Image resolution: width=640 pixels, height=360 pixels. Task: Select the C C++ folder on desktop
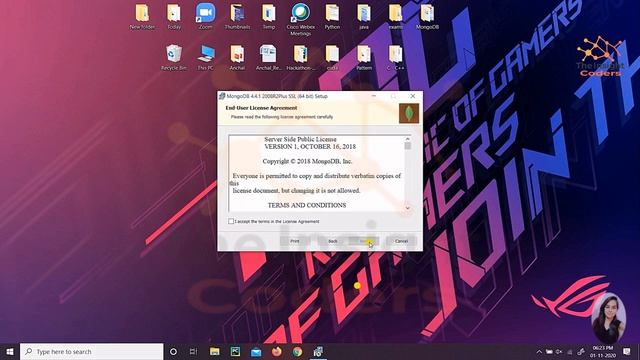[x=395, y=58]
